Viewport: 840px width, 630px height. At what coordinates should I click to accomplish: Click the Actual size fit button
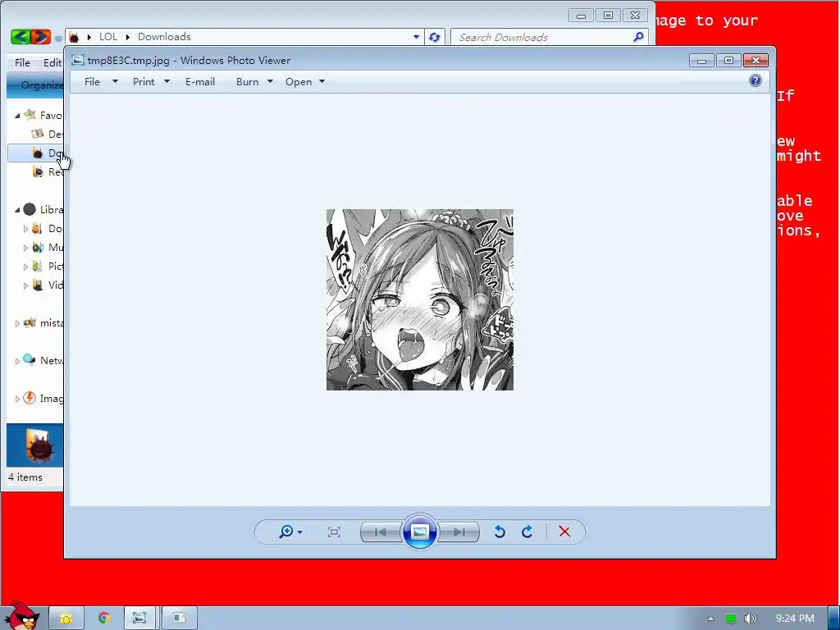coord(334,532)
